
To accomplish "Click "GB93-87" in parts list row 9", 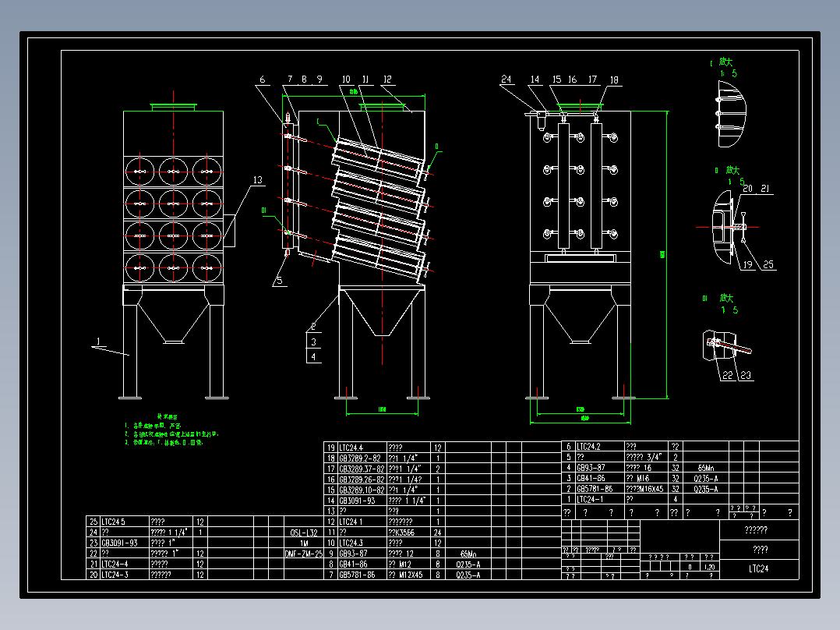I will pyautogui.click(x=362, y=554).
